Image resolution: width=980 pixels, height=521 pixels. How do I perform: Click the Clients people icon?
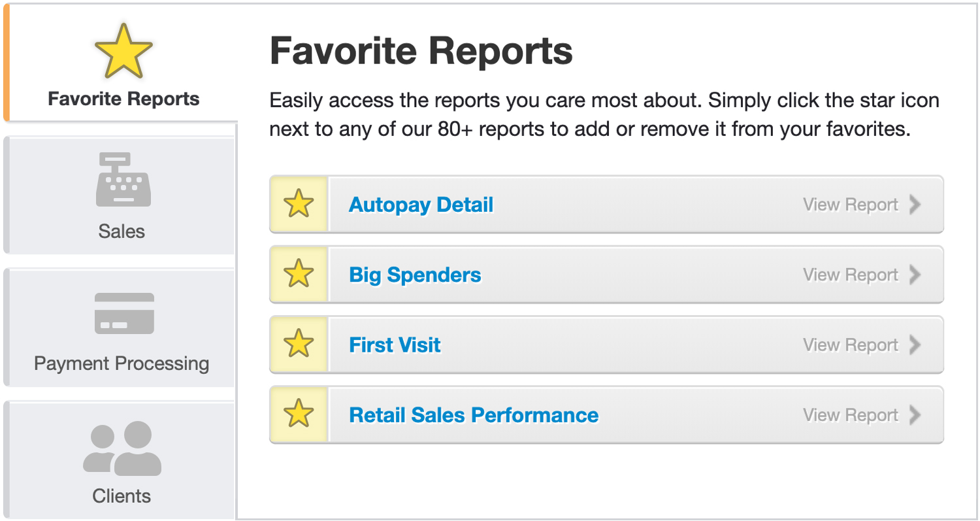point(122,448)
